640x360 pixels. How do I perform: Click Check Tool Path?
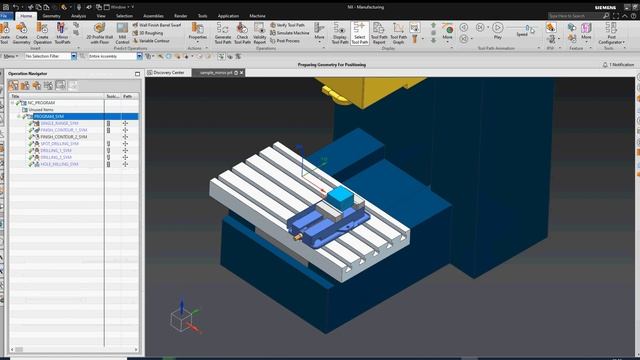coord(242,33)
